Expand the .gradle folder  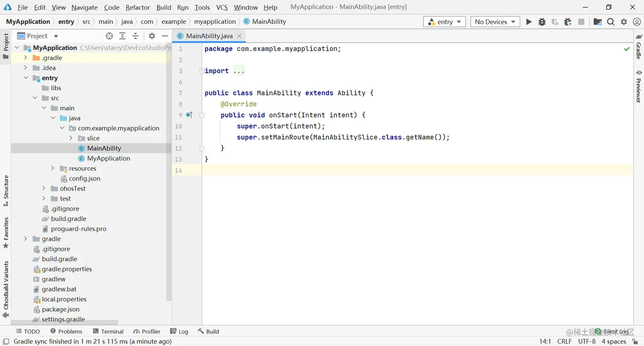point(26,57)
